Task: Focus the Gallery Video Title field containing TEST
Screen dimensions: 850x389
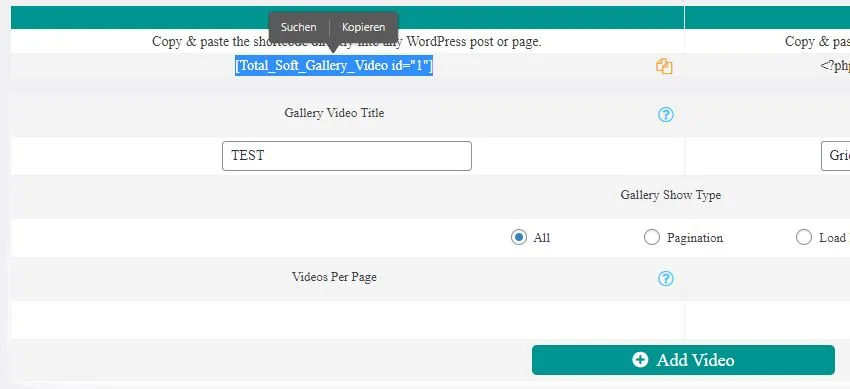Action: (347, 156)
